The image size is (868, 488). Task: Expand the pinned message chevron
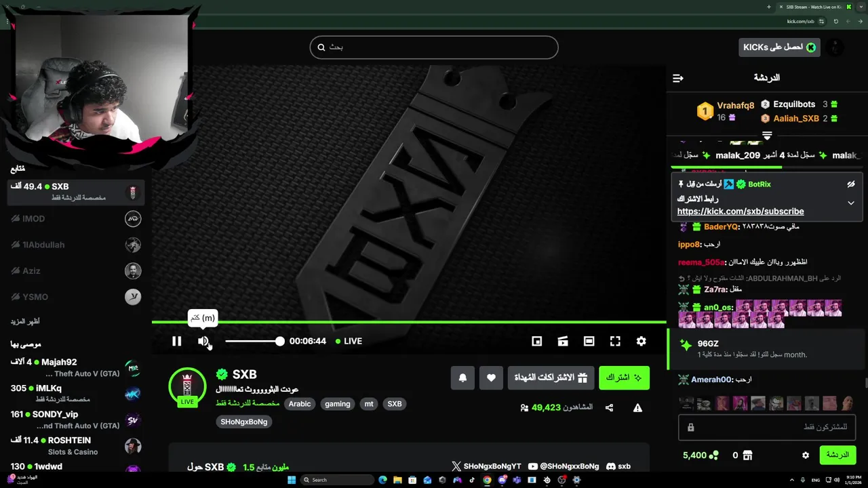click(851, 203)
